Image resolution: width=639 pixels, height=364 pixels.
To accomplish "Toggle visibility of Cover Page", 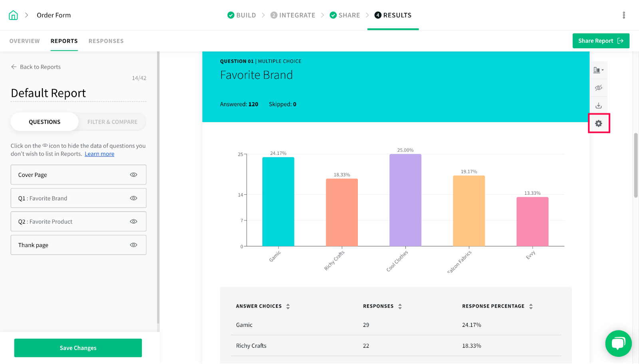I will [x=133, y=175].
